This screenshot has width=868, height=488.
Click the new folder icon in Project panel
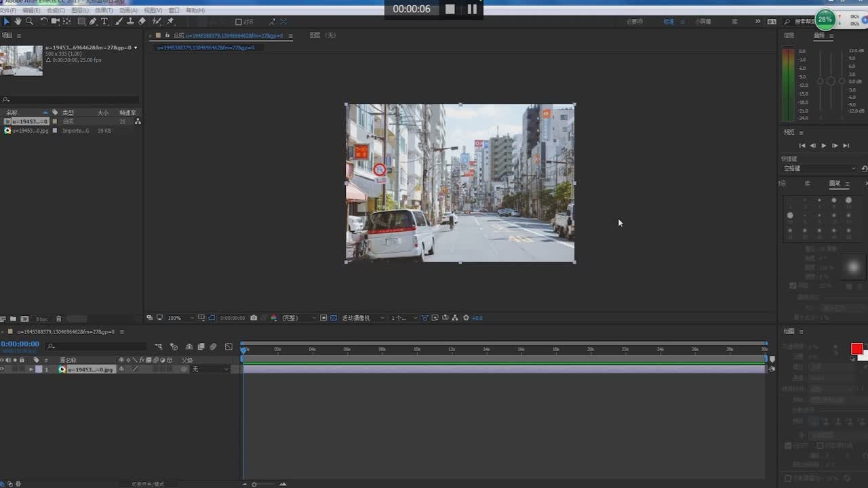pyautogui.click(x=13, y=319)
